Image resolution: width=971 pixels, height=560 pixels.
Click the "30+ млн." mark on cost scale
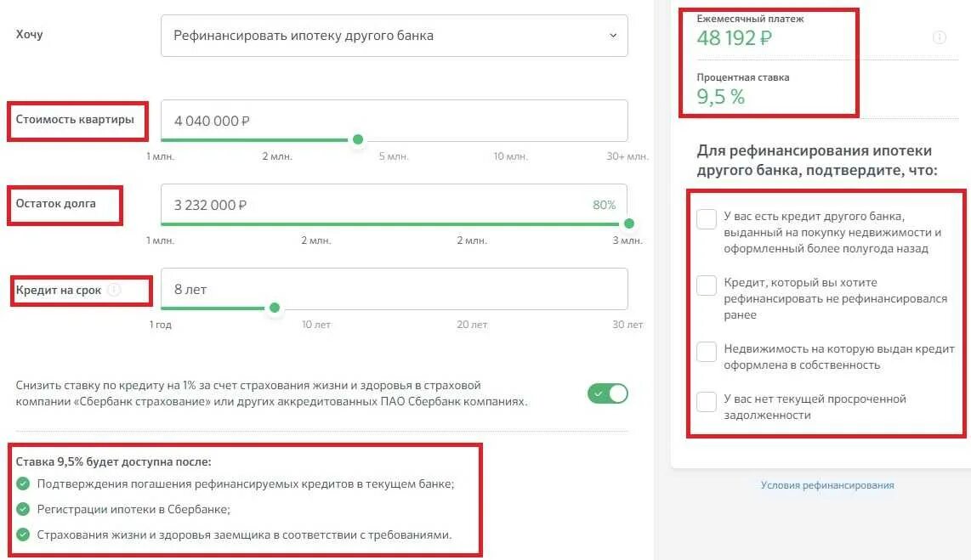pyautogui.click(x=627, y=156)
